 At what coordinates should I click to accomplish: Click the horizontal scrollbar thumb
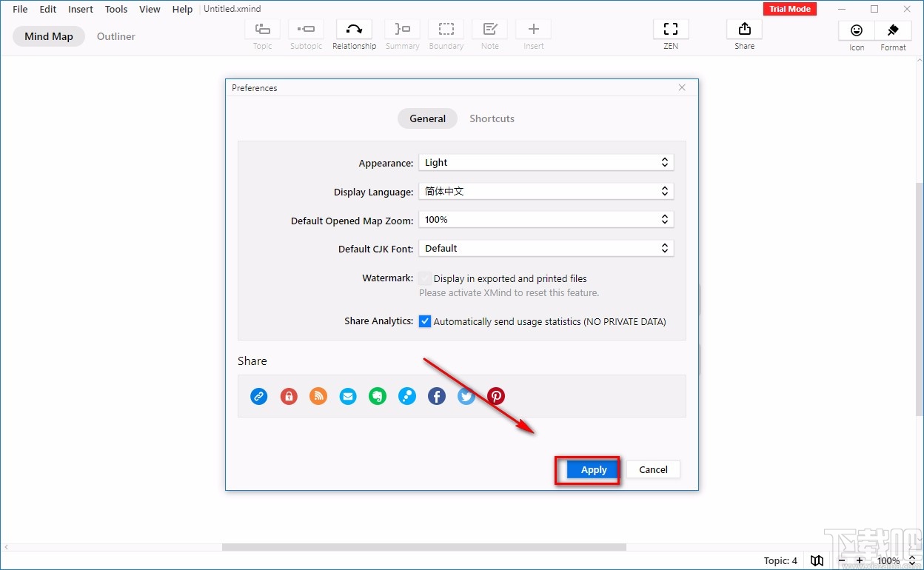click(x=424, y=547)
